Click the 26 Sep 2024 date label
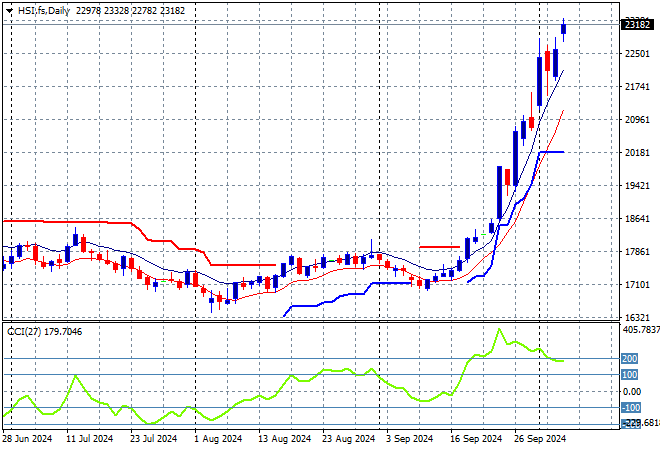 pyautogui.click(x=540, y=438)
